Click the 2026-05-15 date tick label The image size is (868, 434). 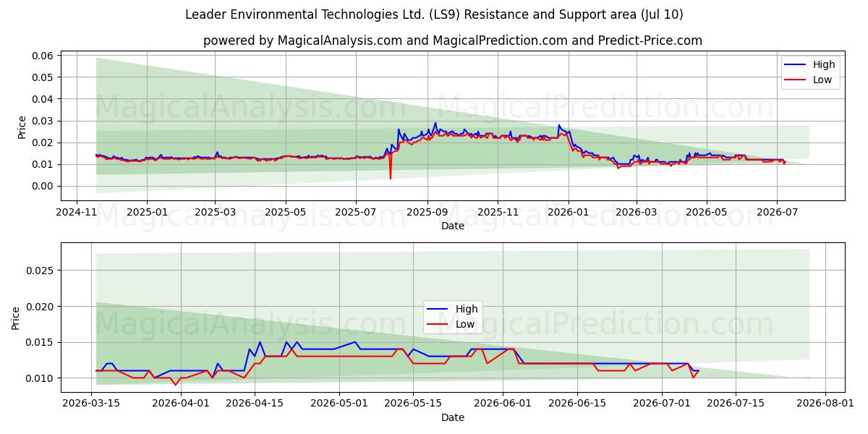click(x=413, y=404)
